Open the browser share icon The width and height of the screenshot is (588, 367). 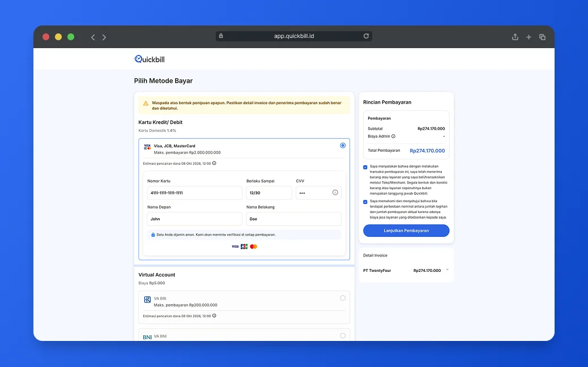(x=515, y=37)
